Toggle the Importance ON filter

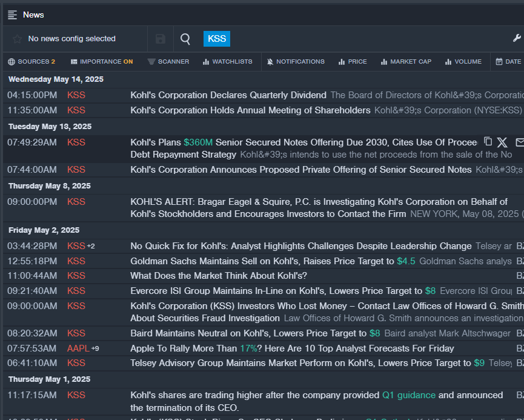click(102, 62)
